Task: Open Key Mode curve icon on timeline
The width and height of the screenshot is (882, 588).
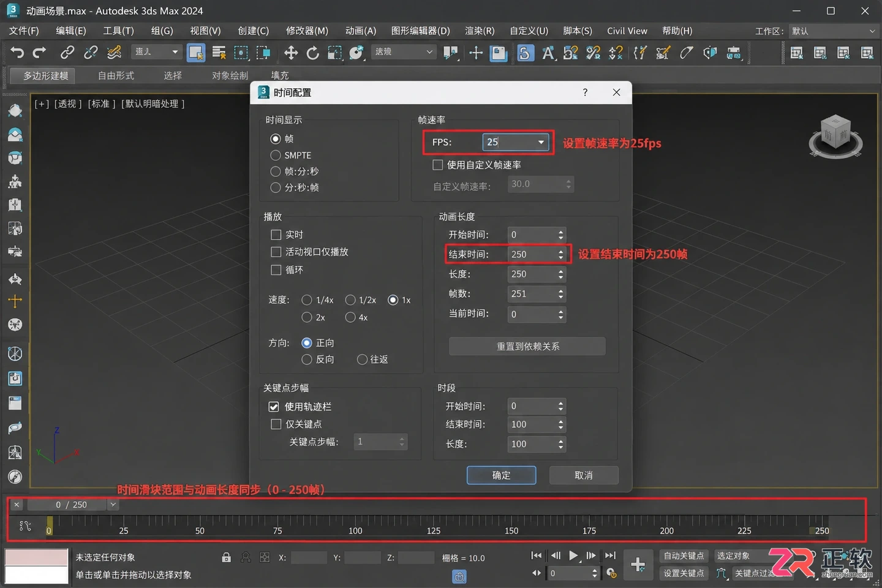Action: pos(25,526)
